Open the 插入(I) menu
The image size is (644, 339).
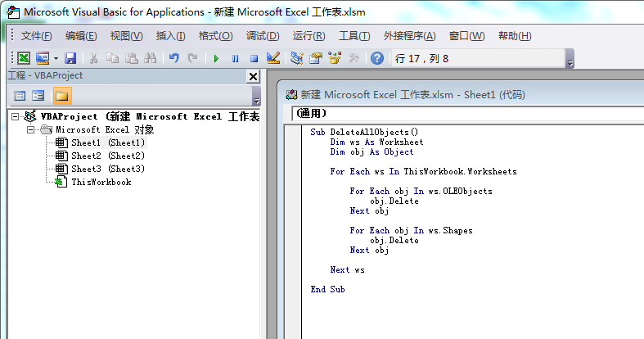(x=170, y=36)
